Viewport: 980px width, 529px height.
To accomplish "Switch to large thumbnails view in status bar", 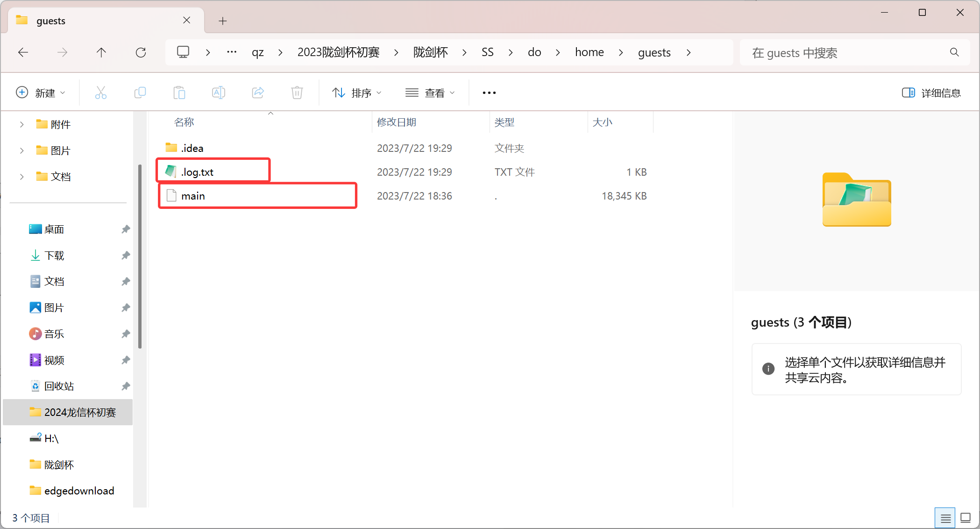I will [965, 518].
